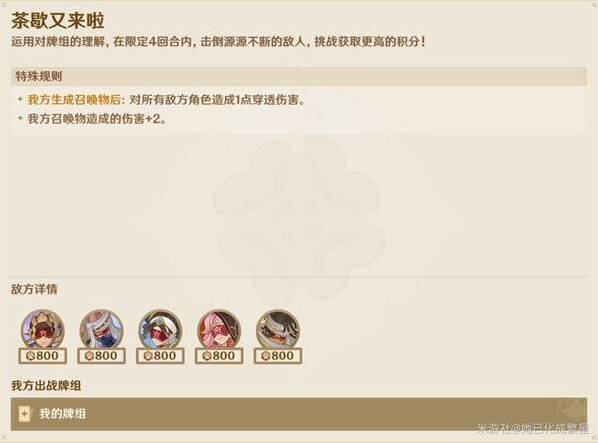The height and width of the screenshot is (443, 598).
Task: Click the score emblem on the first 800 badge
Action: point(30,356)
